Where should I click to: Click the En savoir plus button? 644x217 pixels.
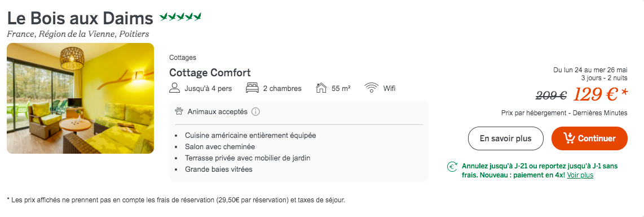click(506, 138)
